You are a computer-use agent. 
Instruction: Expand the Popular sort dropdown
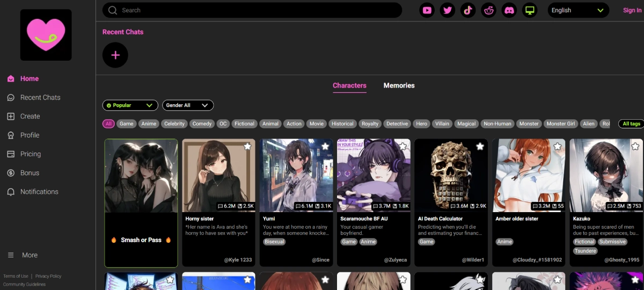coord(130,105)
